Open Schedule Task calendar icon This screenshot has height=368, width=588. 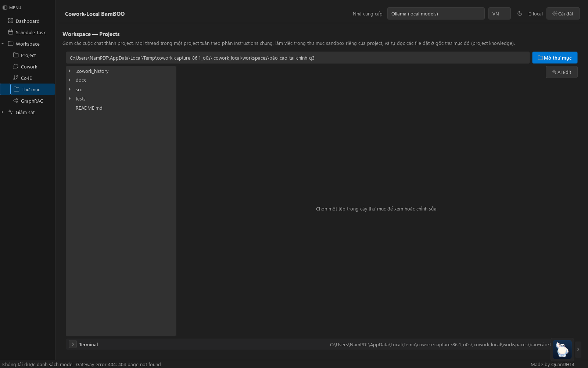[11, 32]
